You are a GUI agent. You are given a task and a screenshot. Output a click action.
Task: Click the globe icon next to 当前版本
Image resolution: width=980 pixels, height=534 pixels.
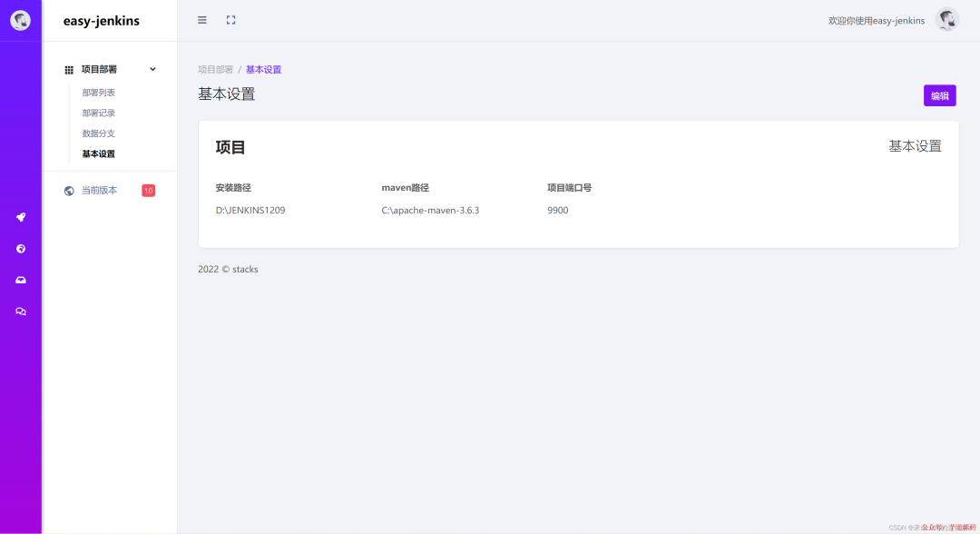point(68,190)
